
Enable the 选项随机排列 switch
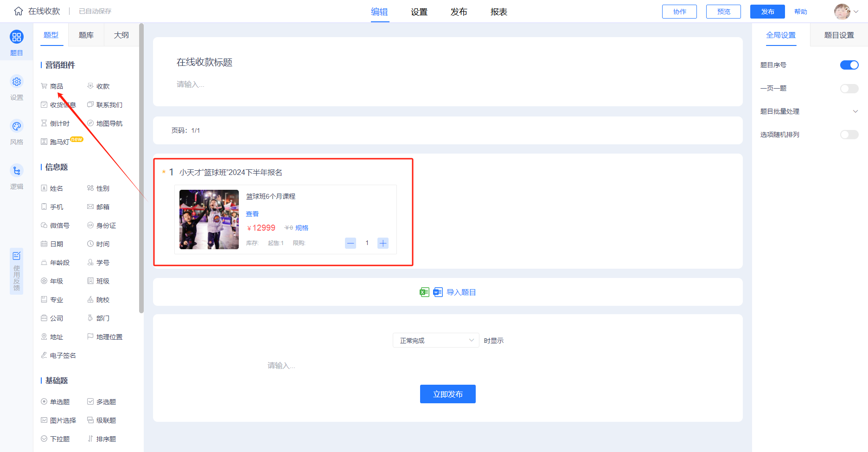coord(849,135)
